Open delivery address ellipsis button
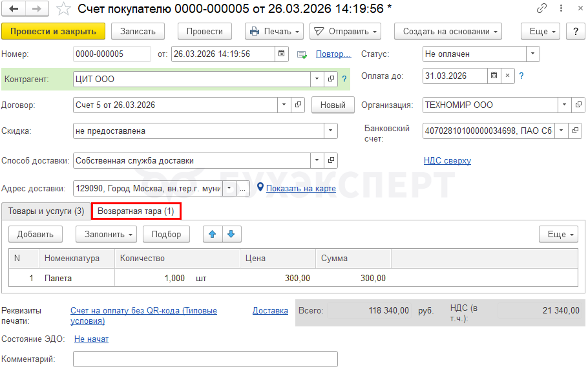 pyautogui.click(x=242, y=188)
